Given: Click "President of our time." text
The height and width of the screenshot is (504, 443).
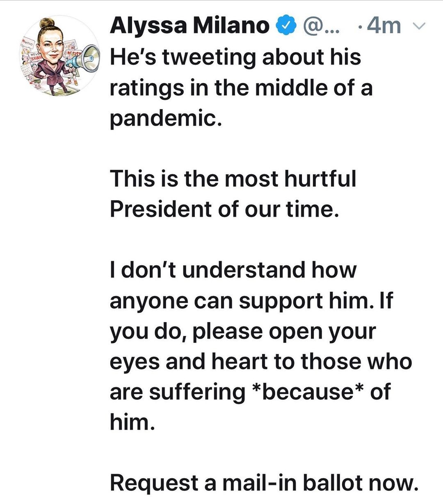Looking at the screenshot, I should [225, 209].
